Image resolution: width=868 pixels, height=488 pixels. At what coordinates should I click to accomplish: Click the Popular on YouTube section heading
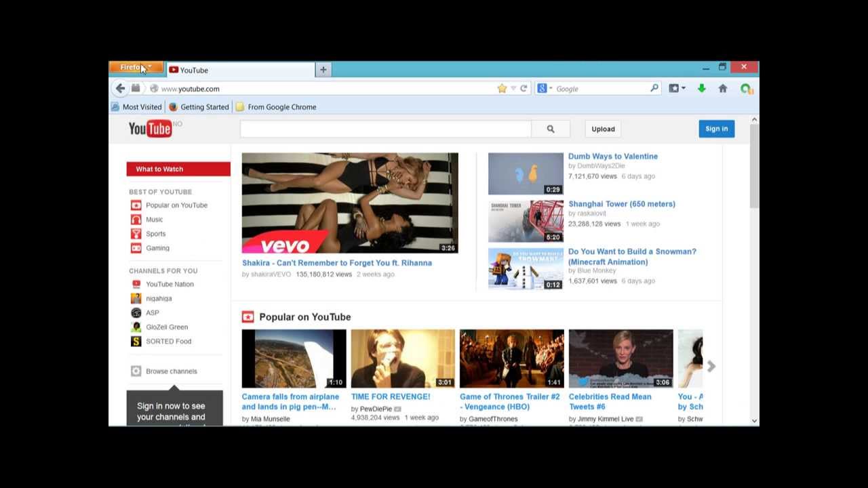(x=305, y=317)
